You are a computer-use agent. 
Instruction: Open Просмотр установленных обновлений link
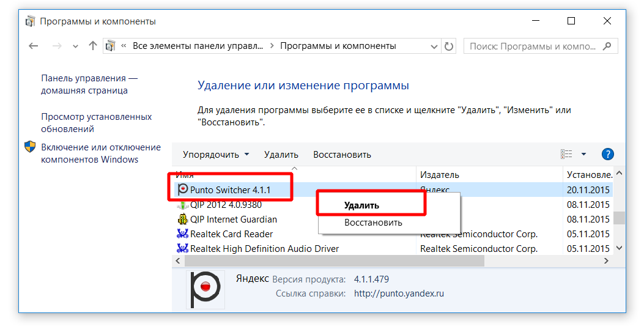pyautogui.click(x=96, y=123)
